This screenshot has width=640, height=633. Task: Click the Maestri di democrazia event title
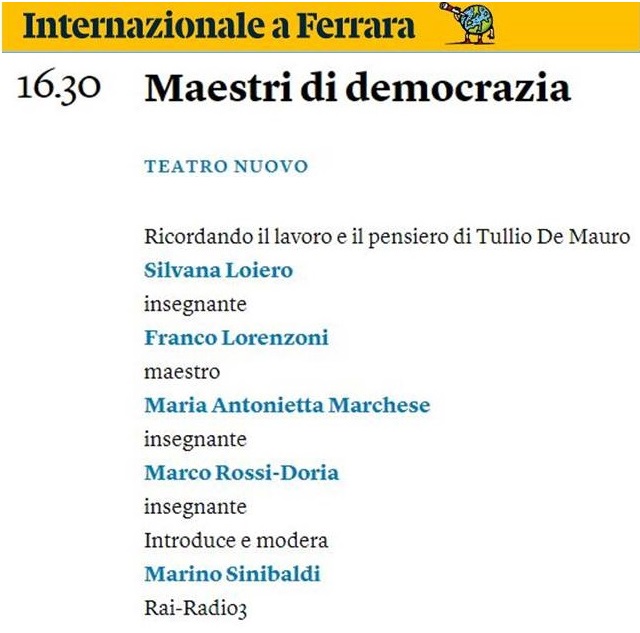pyautogui.click(x=358, y=88)
